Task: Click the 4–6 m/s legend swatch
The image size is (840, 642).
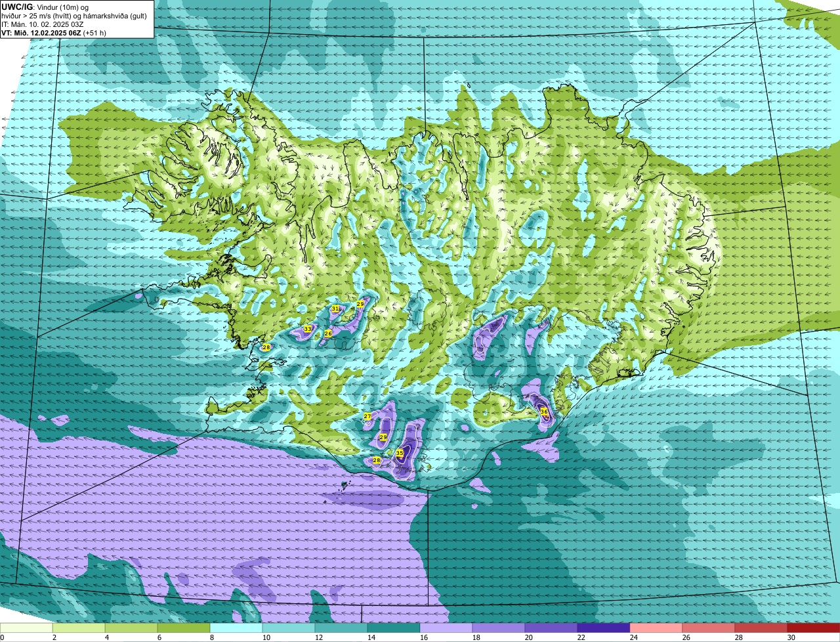Action: coord(131,628)
